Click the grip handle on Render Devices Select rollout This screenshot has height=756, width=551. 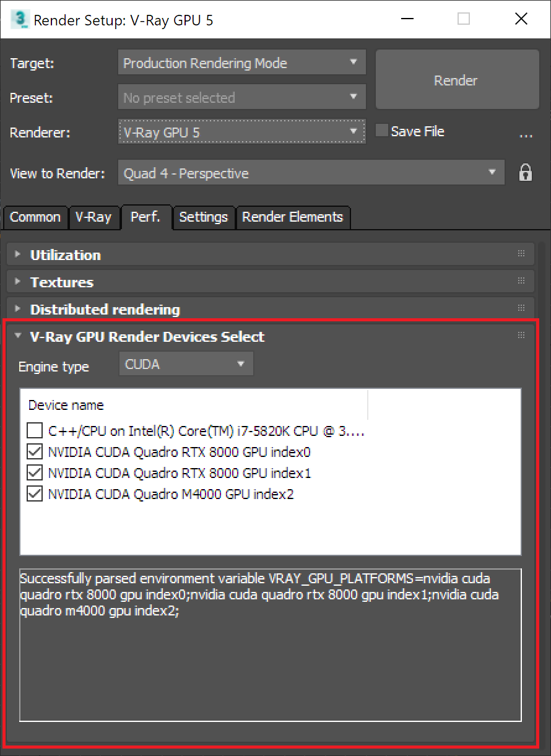(x=520, y=335)
